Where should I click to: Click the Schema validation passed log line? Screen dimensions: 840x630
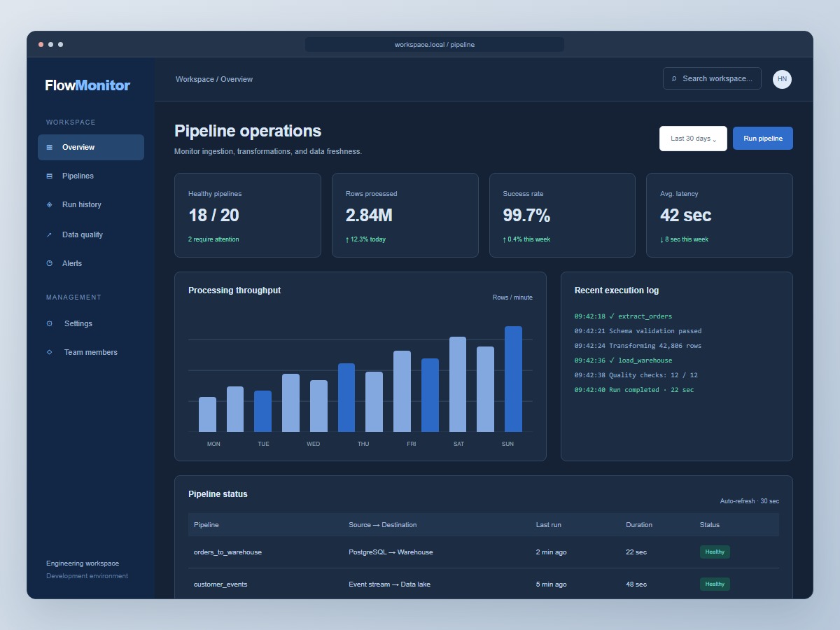(x=638, y=331)
